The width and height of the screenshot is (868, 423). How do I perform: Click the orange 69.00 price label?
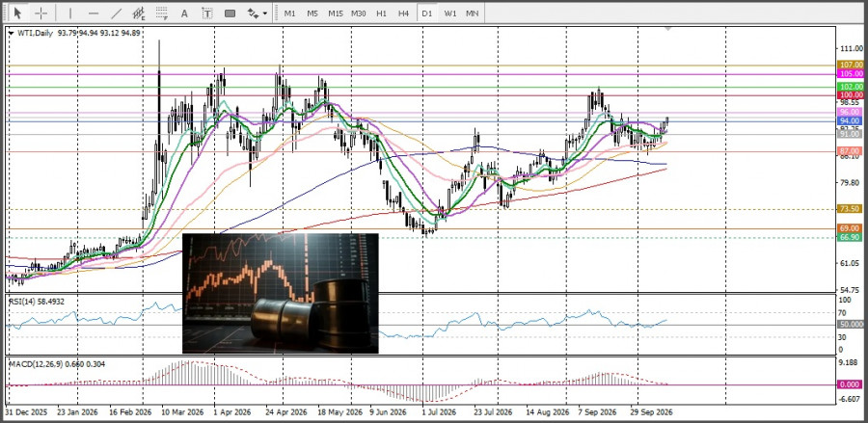850,228
